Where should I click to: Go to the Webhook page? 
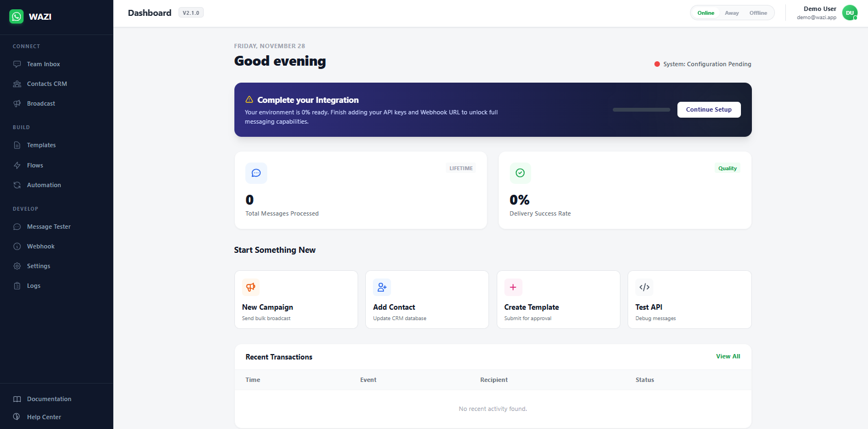[56, 246]
